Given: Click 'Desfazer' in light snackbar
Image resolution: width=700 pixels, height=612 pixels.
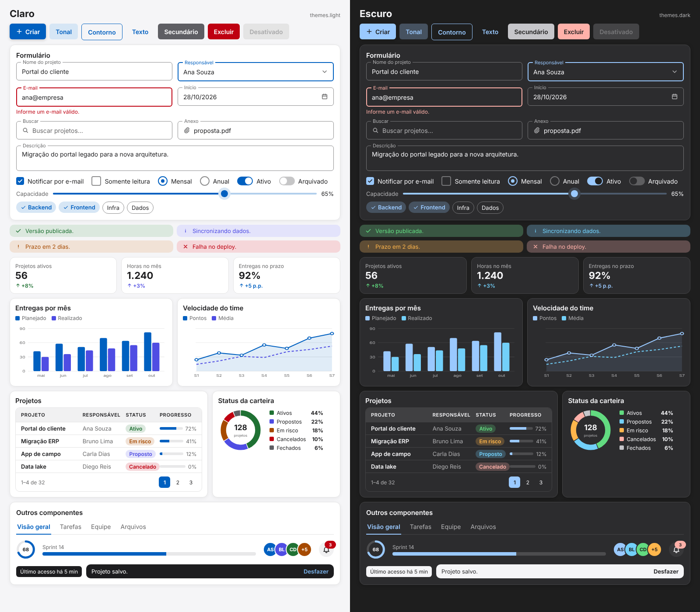Looking at the screenshot, I should (316, 571).
